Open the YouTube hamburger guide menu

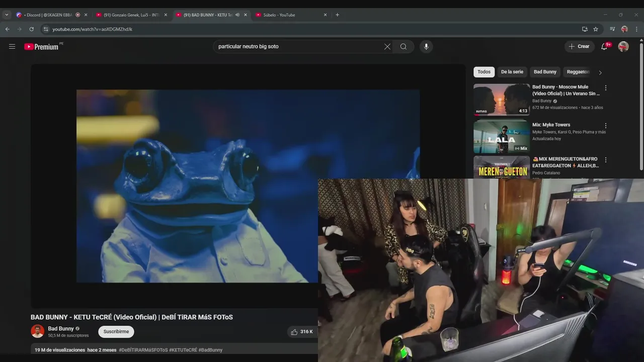12,46
